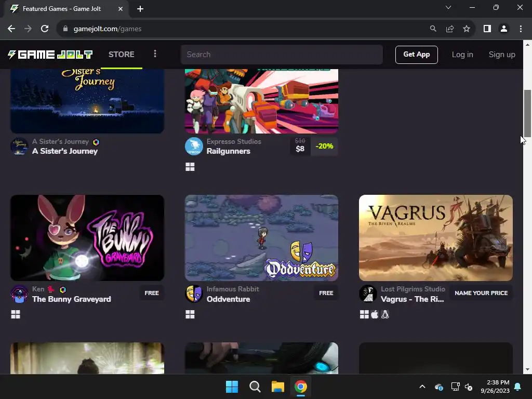Screen dimensions: 532x399
Task: Open A Sister's Journey game thumbnail
Action: [87, 101]
